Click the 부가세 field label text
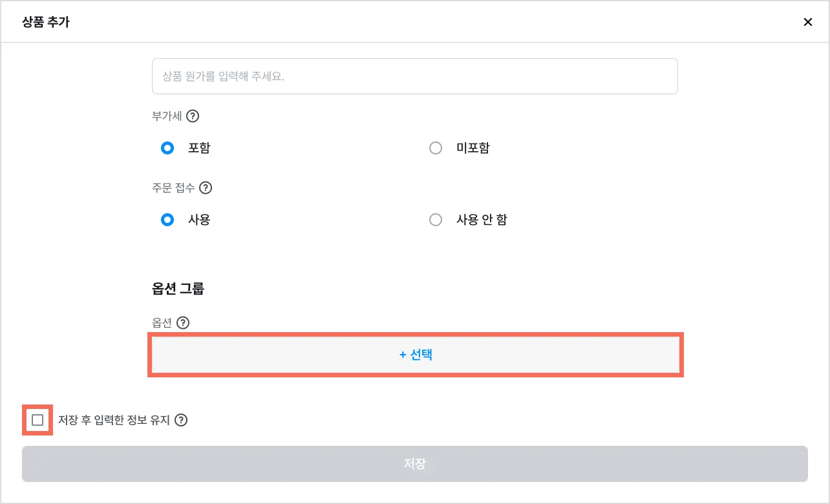This screenshot has width=830, height=504. [166, 117]
